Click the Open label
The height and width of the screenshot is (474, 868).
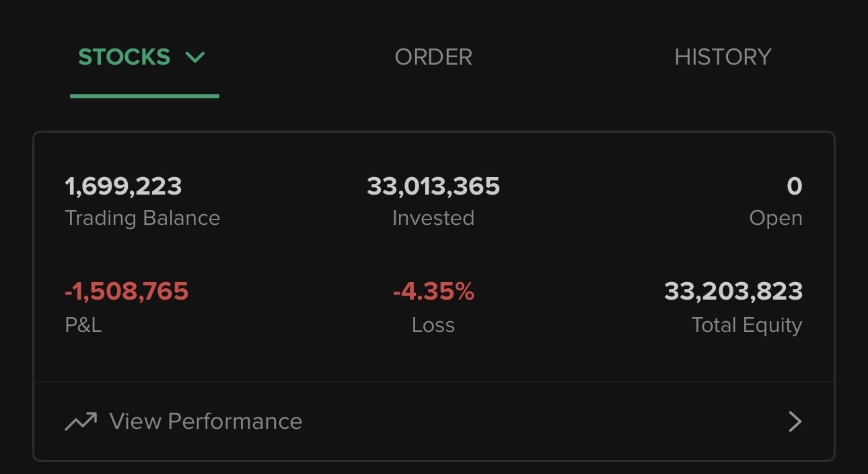(776, 219)
